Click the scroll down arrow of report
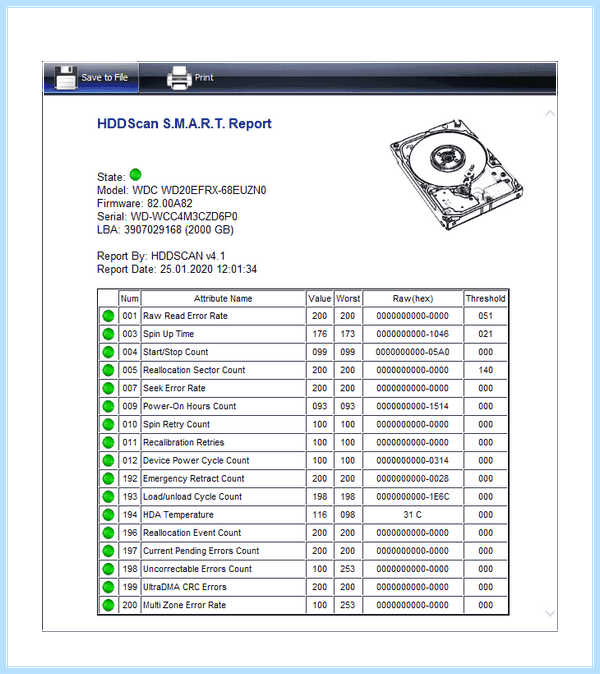This screenshot has width=600, height=674. click(x=550, y=613)
